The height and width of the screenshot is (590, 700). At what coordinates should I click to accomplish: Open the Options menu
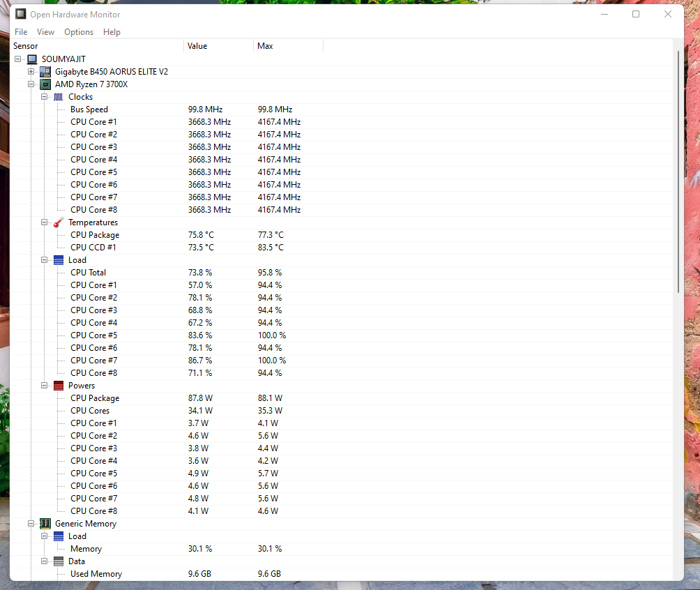[79, 32]
